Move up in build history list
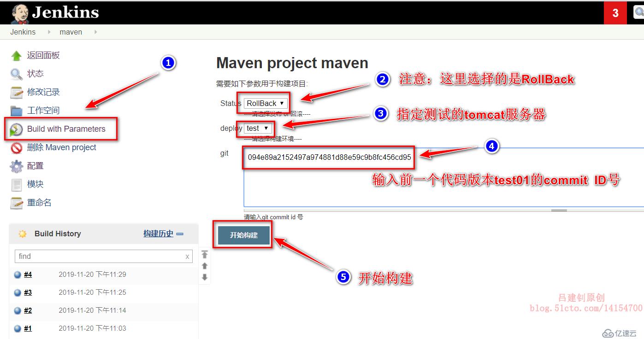Viewport: 644px width, 339px height. pyautogui.click(x=205, y=266)
